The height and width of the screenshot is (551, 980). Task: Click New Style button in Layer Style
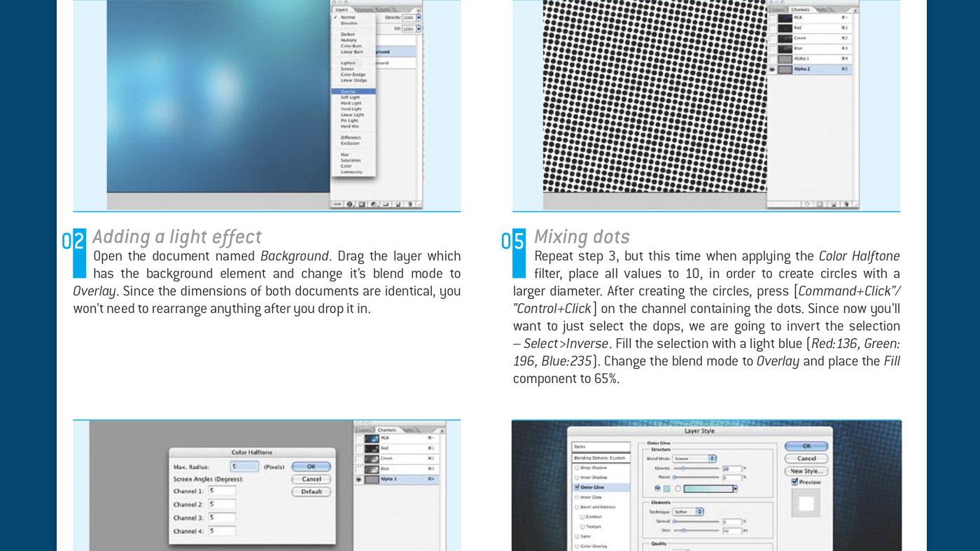(806, 470)
